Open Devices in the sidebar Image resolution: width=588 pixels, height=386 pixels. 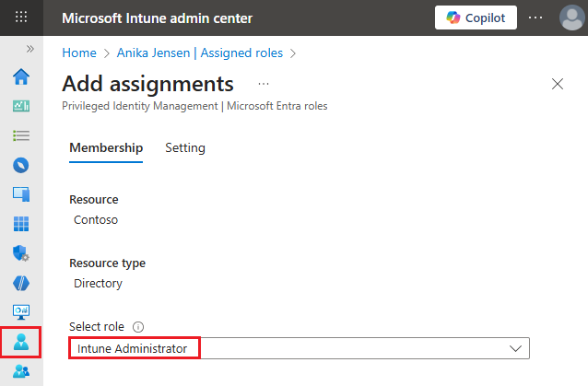[20, 194]
